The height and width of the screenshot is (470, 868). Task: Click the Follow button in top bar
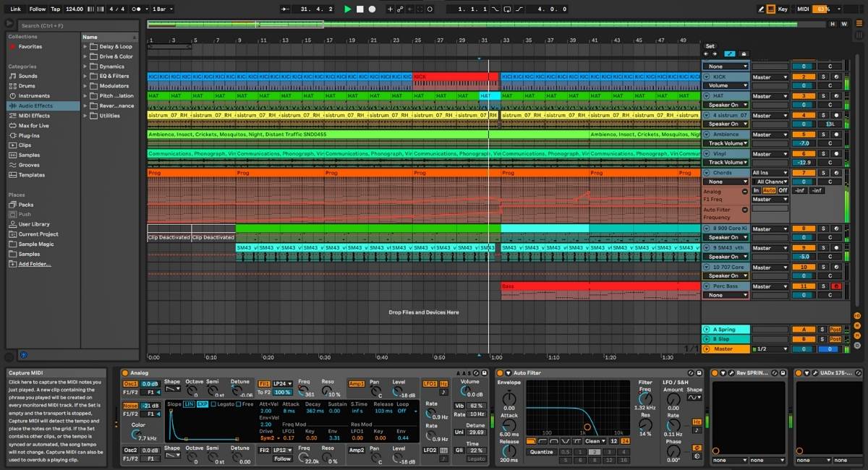click(x=37, y=9)
